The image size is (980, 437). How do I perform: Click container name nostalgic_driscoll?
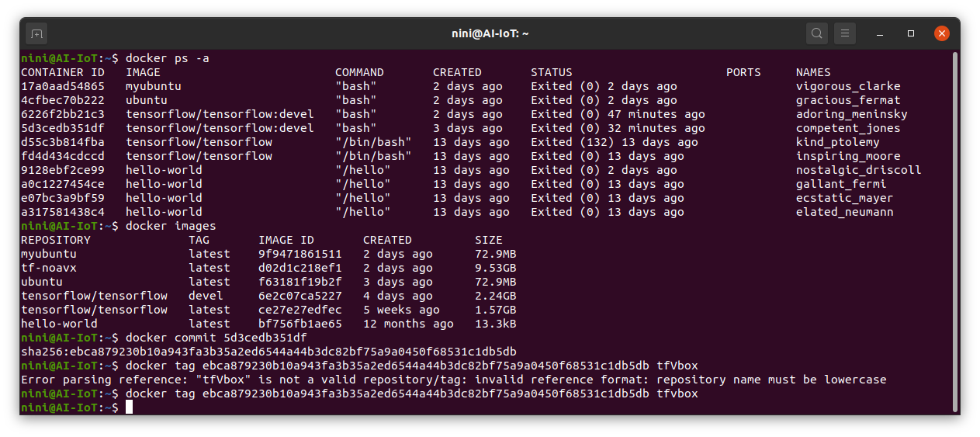pyautogui.click(x=859, y=170)
